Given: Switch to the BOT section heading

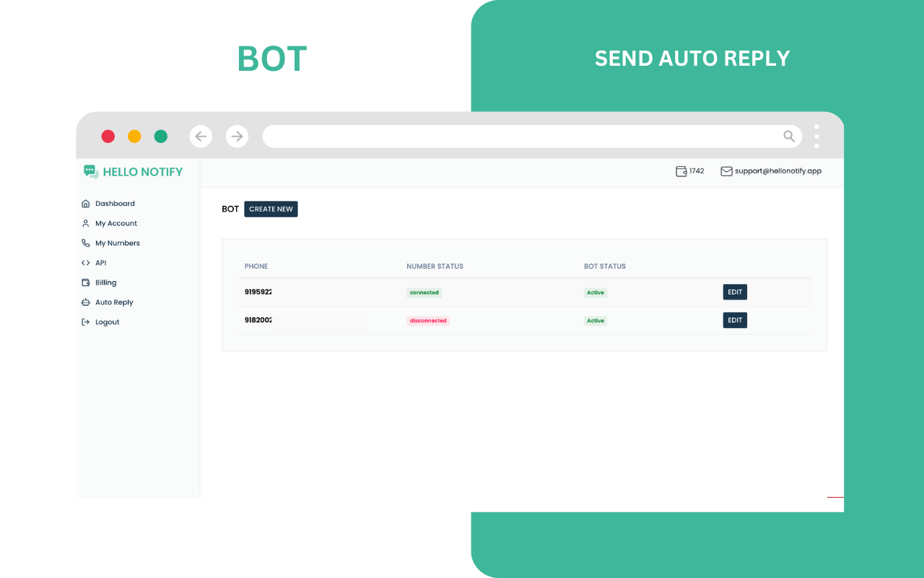Looking at the screenshot, I should pos(230,209).
